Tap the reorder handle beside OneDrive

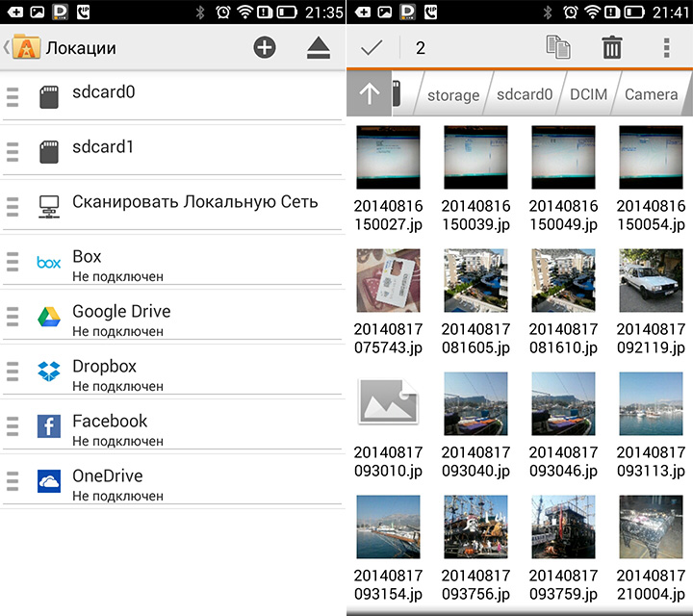pos(13,481)
